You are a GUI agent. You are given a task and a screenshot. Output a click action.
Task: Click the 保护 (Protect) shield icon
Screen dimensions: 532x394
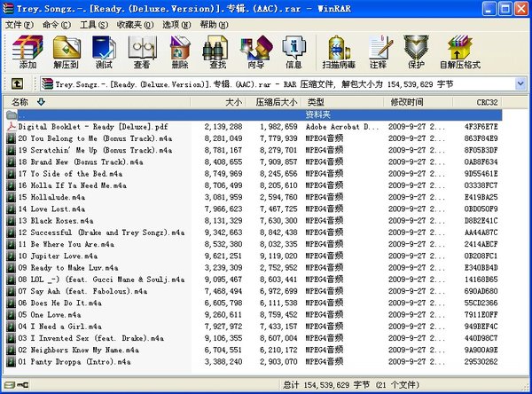click(417, 52)
